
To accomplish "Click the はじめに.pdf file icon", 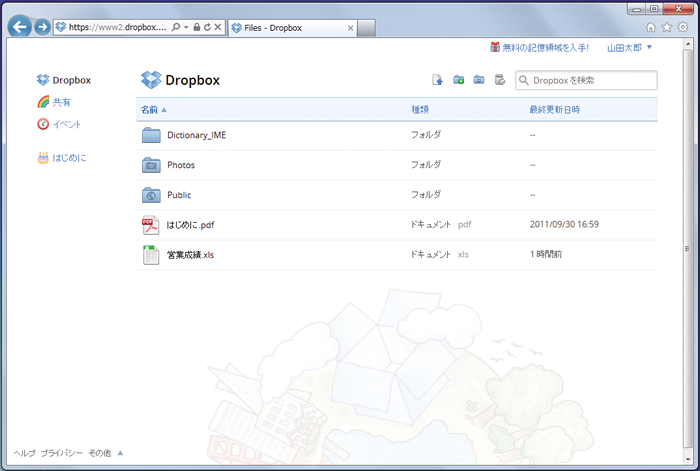I will [x=151, y=225].
